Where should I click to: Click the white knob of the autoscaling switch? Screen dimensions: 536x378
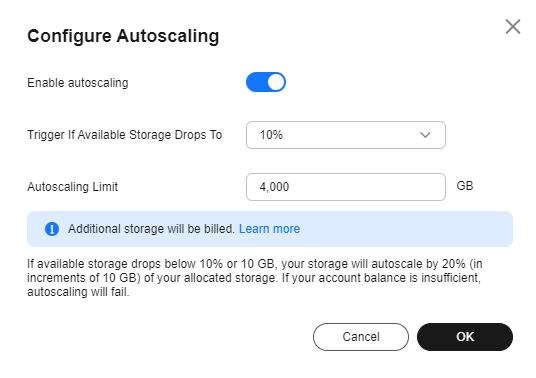click(276, 82)
